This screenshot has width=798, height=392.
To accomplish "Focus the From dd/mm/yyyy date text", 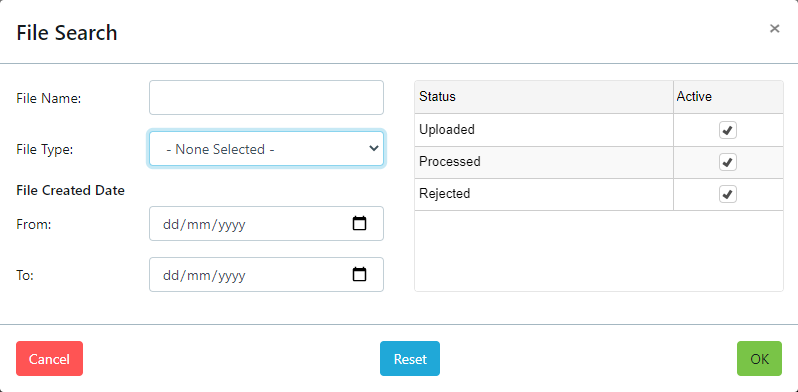I will [204, 225].
